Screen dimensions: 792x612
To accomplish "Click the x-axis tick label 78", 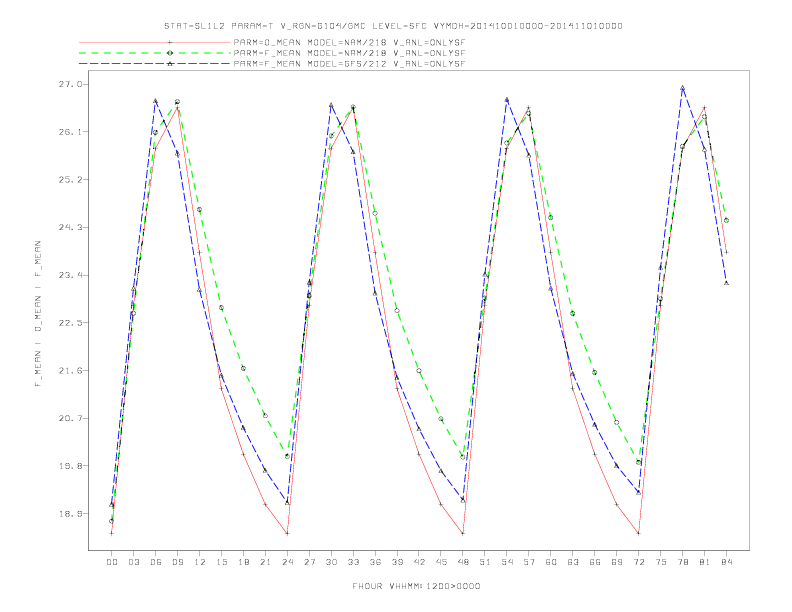I will point(683,562).
